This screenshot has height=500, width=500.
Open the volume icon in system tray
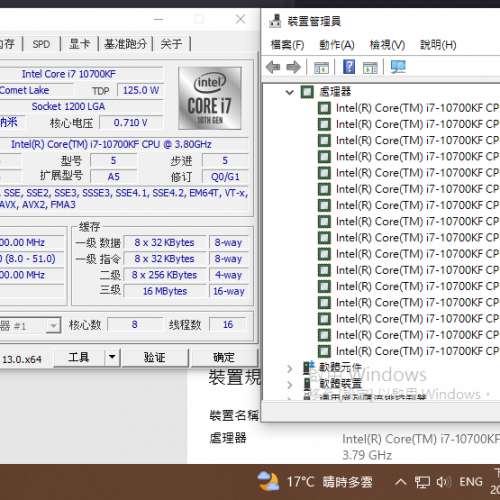[x=443, y=482]
